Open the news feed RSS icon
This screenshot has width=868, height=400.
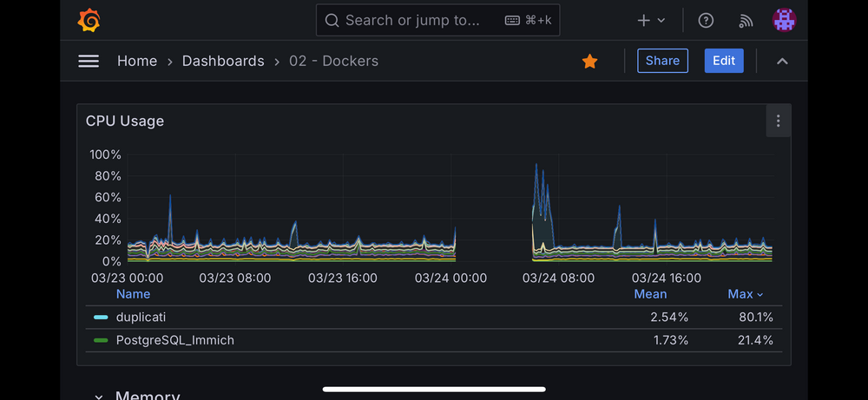(746, 21)
